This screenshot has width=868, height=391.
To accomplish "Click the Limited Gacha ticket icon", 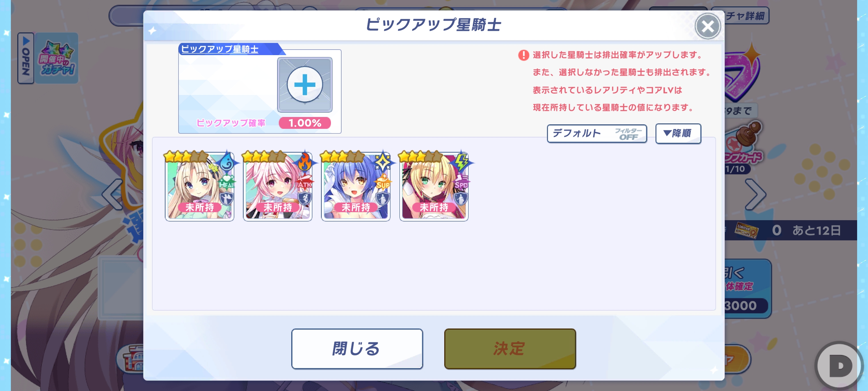I will click(746, 231).
